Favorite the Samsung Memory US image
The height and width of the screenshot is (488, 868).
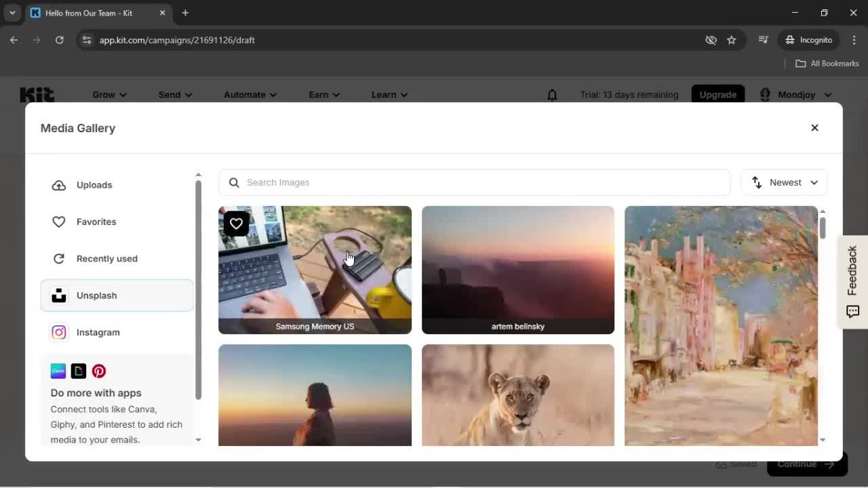coord(236,223)
